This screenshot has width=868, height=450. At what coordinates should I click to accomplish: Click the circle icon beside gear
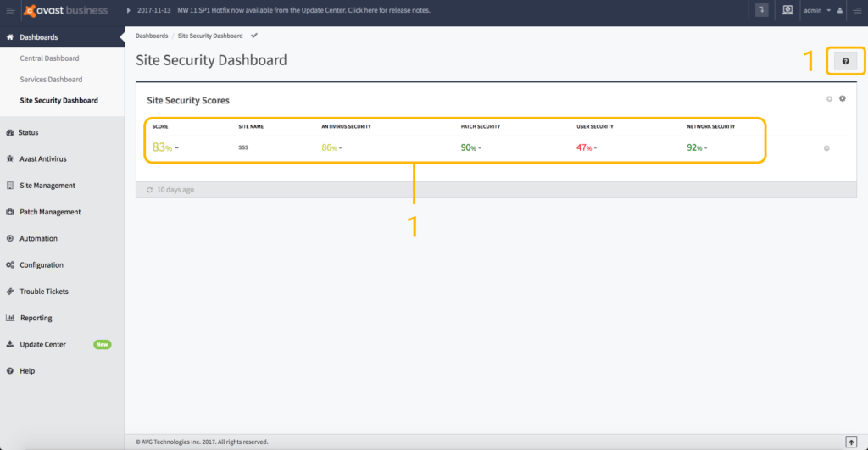click(829, 99)
